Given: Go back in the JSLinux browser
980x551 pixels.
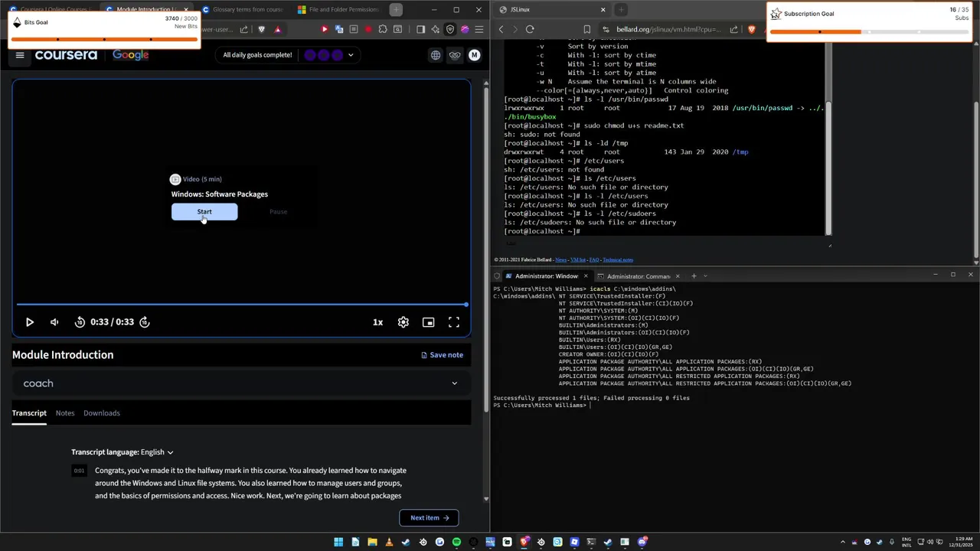Looking at the screenshot, I should point(501,30).
